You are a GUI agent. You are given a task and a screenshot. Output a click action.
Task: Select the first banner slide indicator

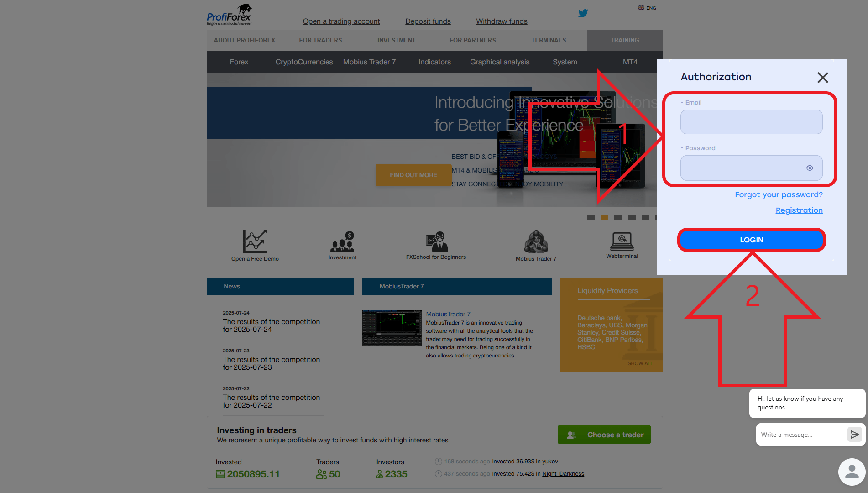pos(591,217)
